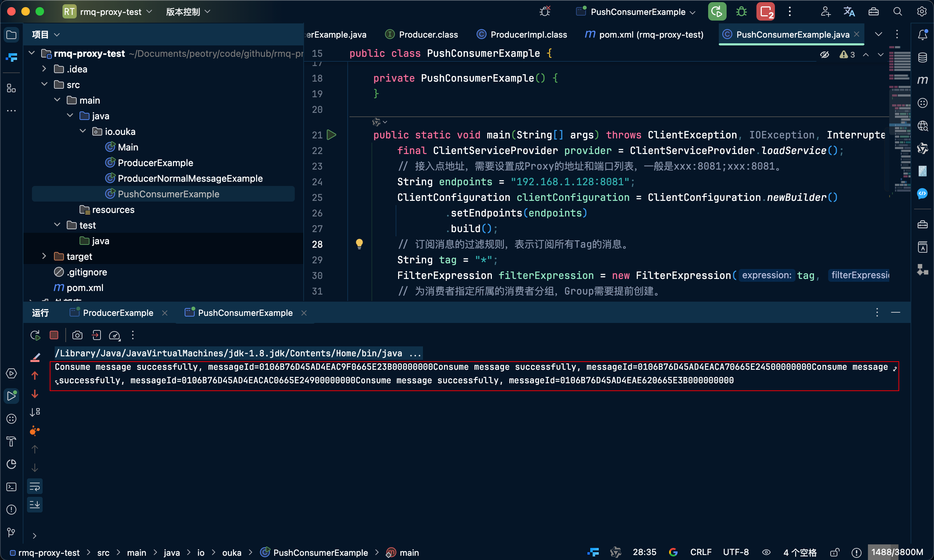Viewport: 934px width, 560px height.
Task: Open the Notifications bell icon
Action: (x=922, y=35)
